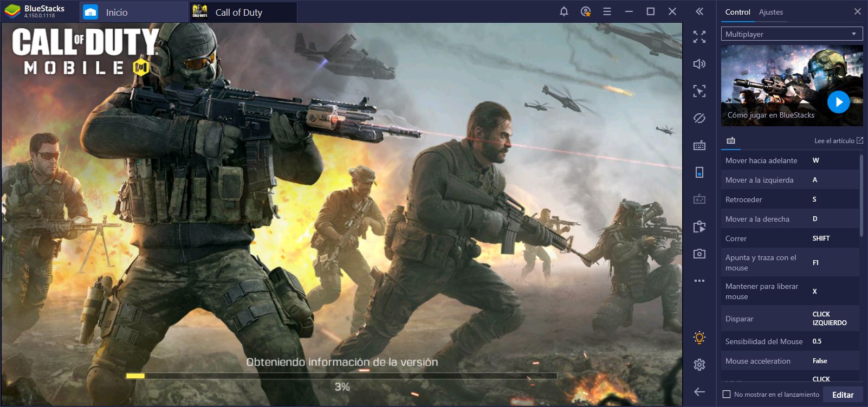Open the hamburger menu in title bar
868x407 pixels.
click(607, 11)
